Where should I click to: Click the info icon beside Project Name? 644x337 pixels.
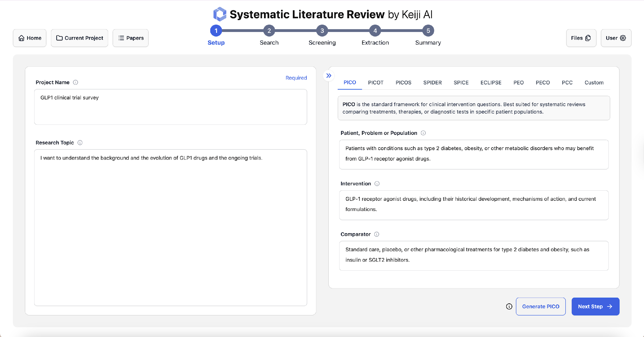click(75, 82)
